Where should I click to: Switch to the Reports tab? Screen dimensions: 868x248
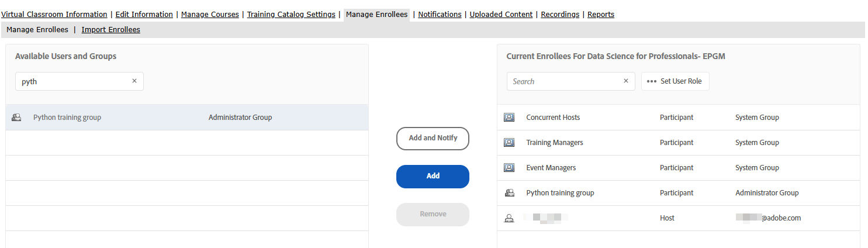601,14
